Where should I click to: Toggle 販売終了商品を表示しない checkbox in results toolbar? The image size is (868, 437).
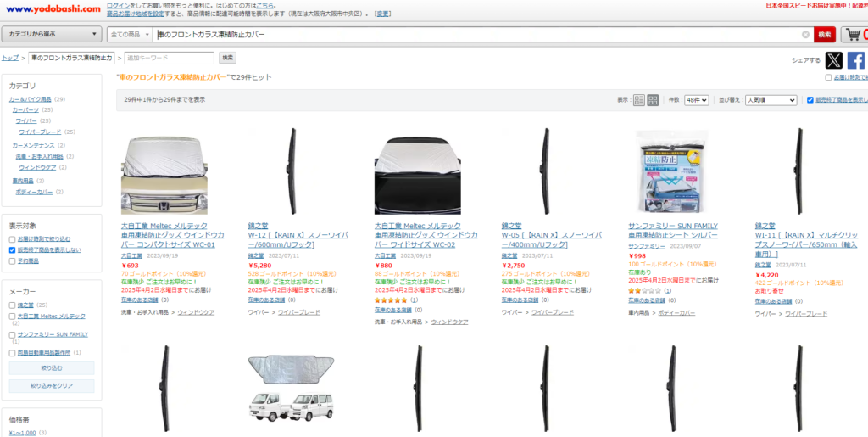(x=810, y=100)
